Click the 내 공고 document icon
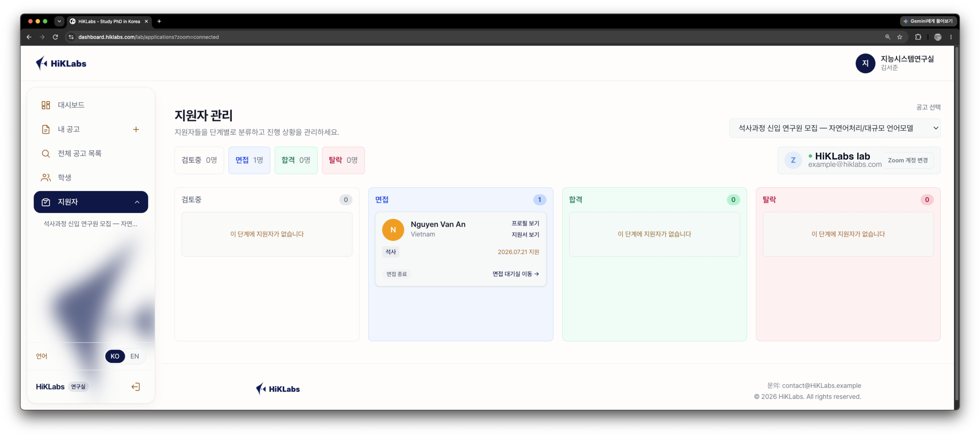 click(46, 129)
